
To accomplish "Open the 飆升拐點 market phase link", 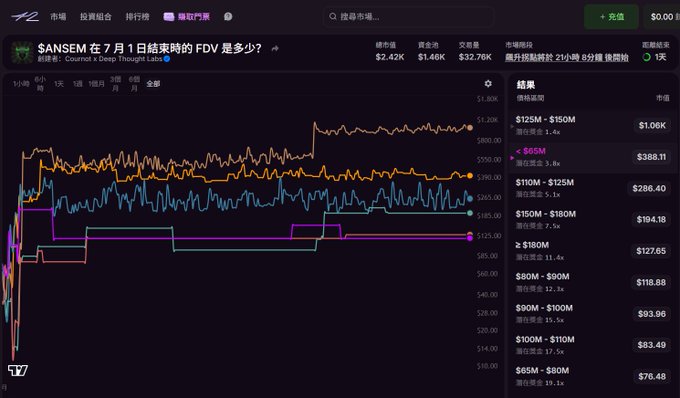I will click(x=566, y=57).
